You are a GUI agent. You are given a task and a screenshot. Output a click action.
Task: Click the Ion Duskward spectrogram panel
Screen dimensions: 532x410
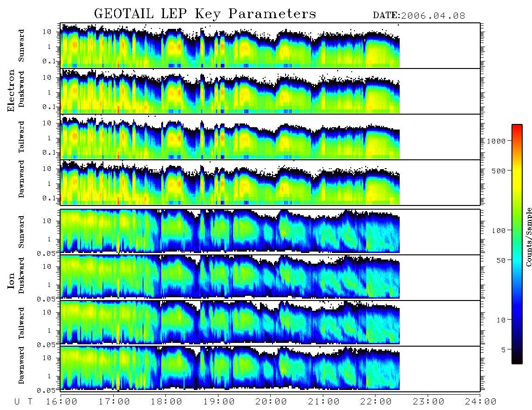click(x=270, y=277)
